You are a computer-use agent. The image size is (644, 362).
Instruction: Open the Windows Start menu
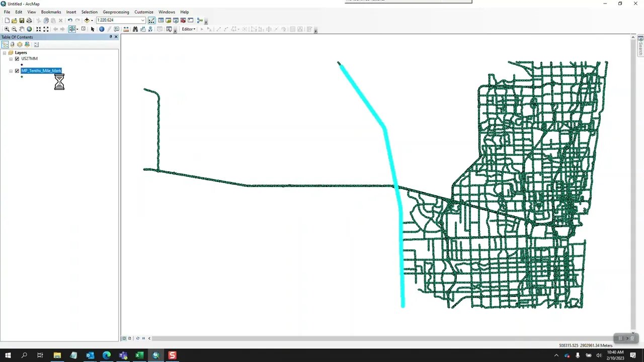(x=8, y=355)
